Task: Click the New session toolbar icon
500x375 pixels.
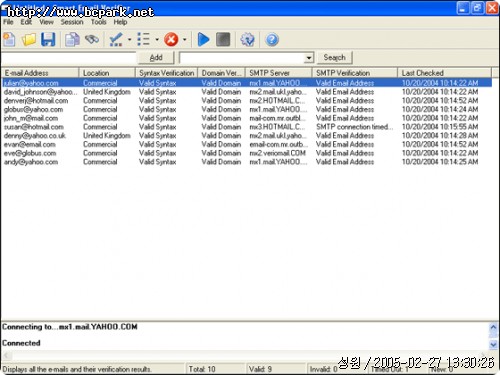Action: pos(9,40)
